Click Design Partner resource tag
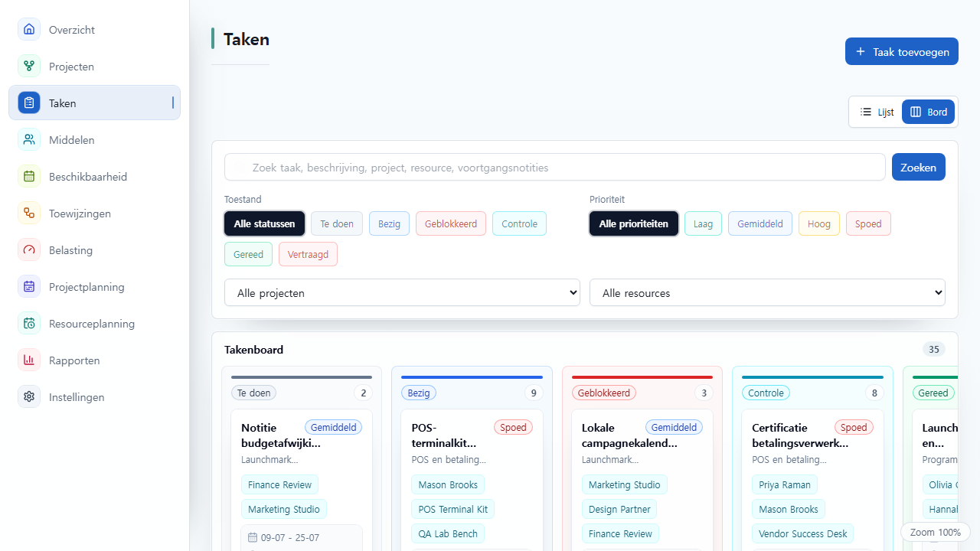Screen dimensions: 980x551 [x=619, y=509]
